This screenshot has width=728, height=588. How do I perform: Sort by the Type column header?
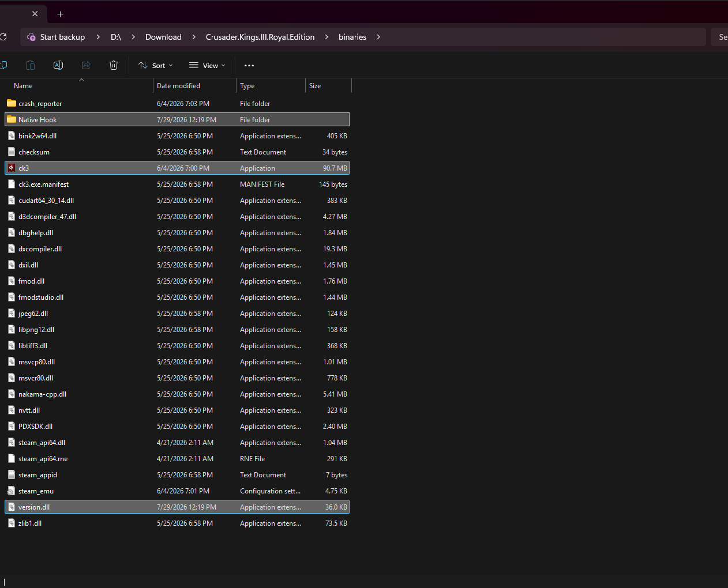[x=247, y=86]
